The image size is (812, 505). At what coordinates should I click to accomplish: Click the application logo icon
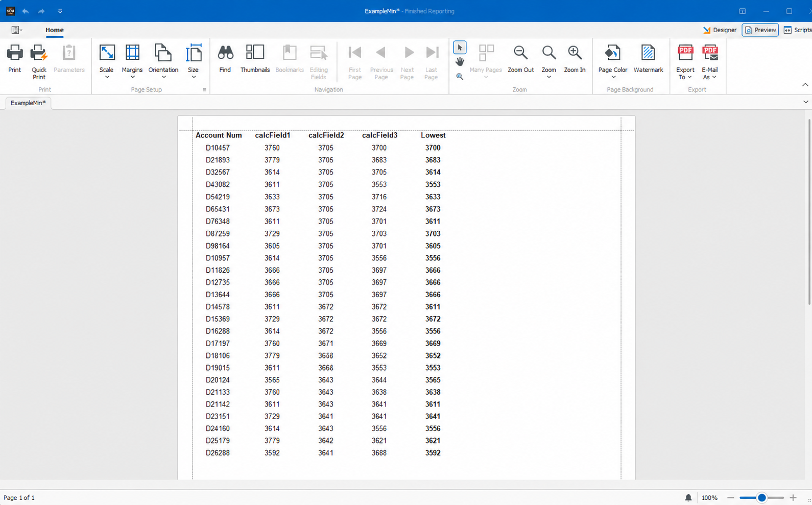tap(10, 11)
